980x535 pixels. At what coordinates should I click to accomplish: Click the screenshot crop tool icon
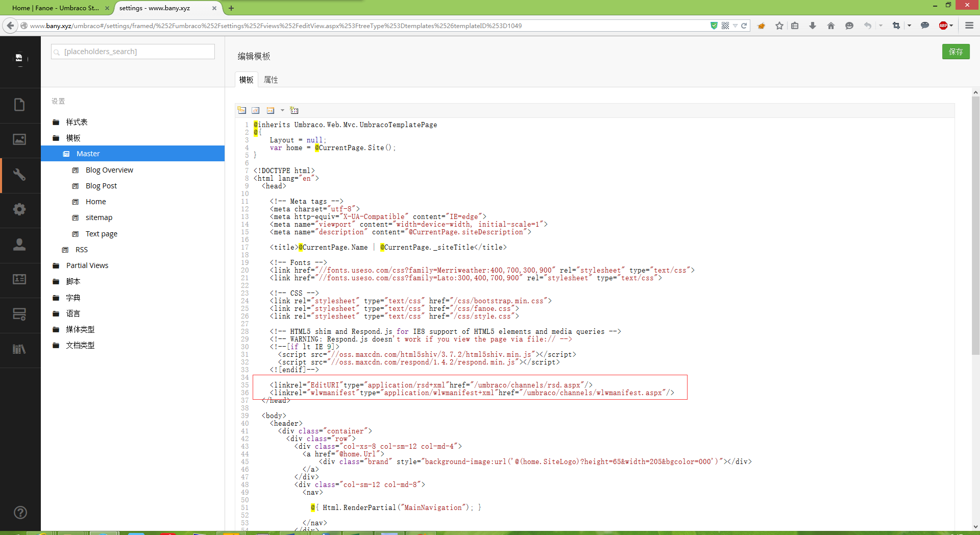[896, 26]
